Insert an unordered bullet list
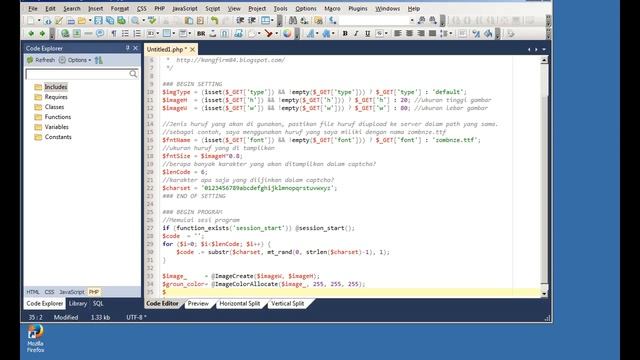 click(125, 33)
